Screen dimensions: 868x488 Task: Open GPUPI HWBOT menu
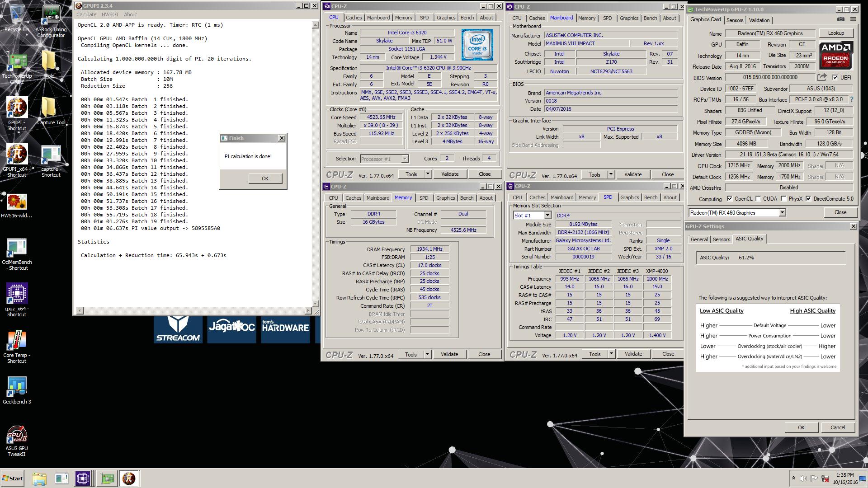click(x=110, y=14)
